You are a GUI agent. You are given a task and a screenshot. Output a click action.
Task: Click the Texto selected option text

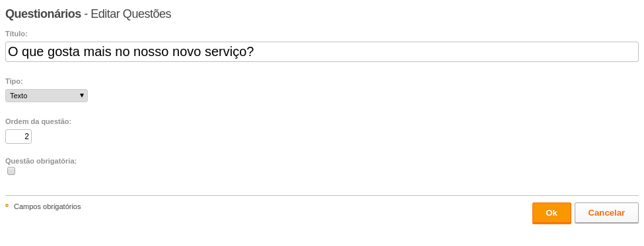pos(19,96)
